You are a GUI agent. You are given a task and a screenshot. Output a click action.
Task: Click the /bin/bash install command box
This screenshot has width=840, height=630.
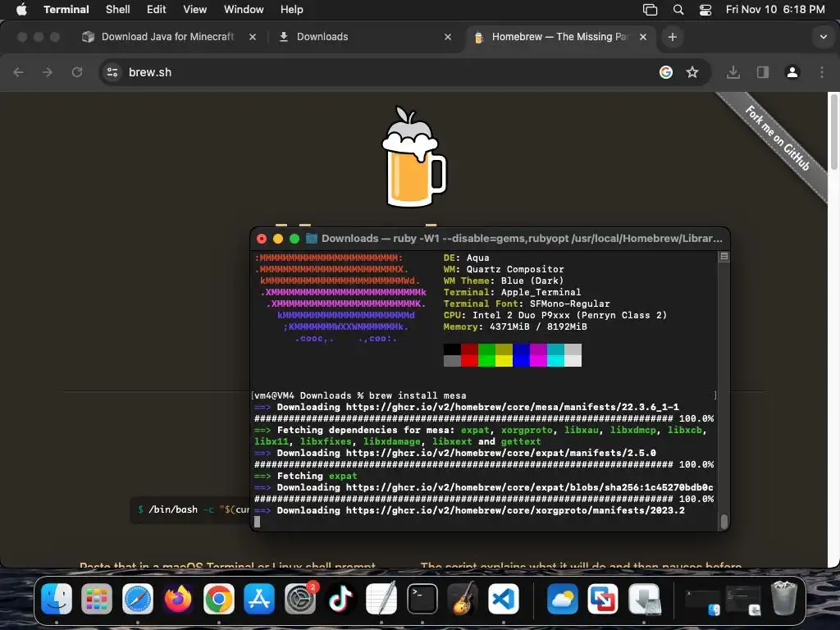point(191,509)
